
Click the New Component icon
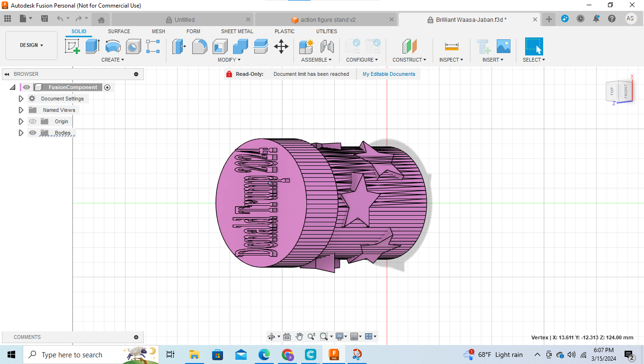pos(306,46)
